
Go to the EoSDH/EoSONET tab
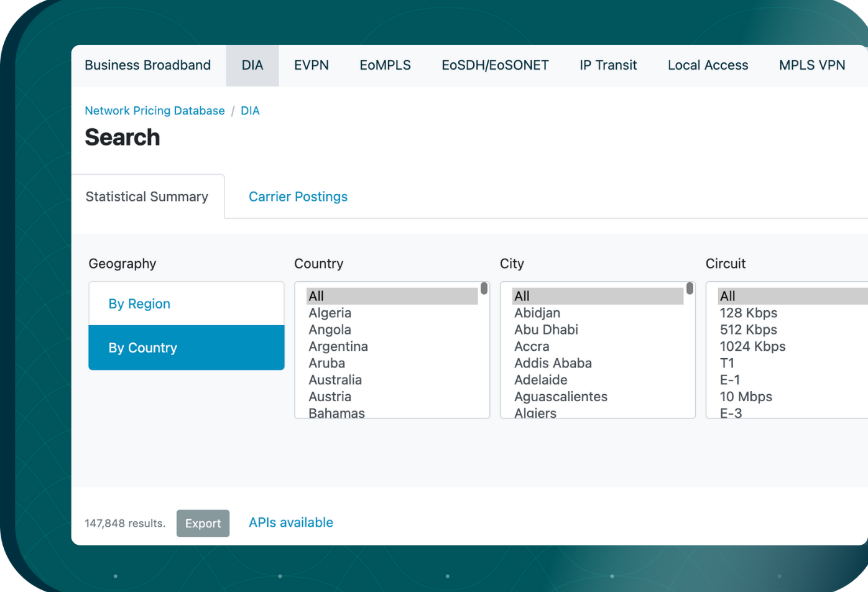(x=495, y=65)
